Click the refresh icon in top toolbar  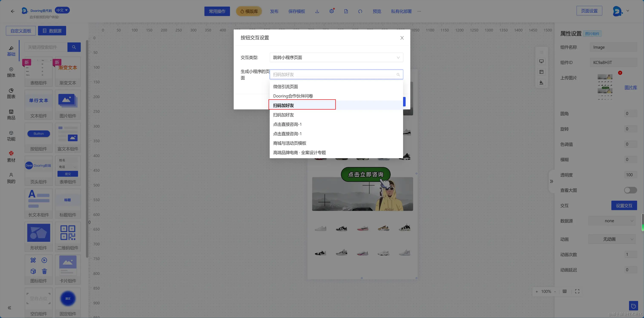tap(360, 11)
